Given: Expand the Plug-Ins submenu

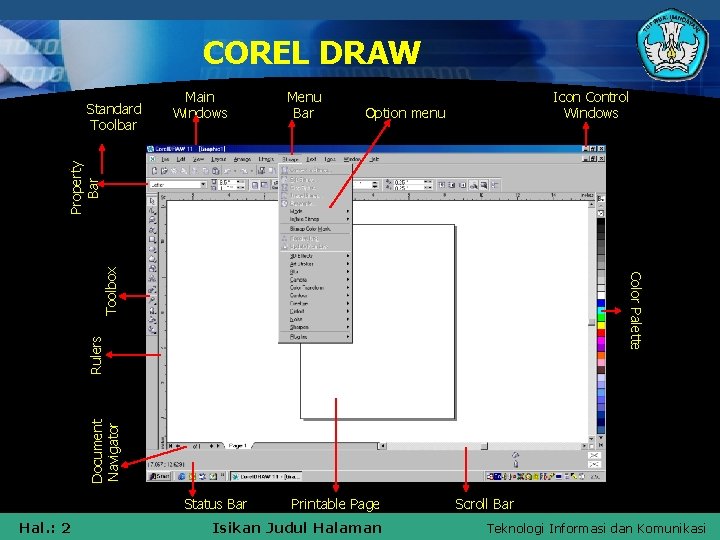Looking at the screenshot, I should 315,337.
